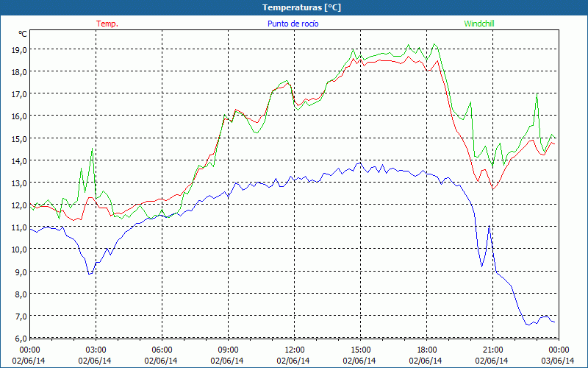This screenshot has width=588, height=368.
Task: Click the '12,0' y-axis value
Action: point(19,205)
